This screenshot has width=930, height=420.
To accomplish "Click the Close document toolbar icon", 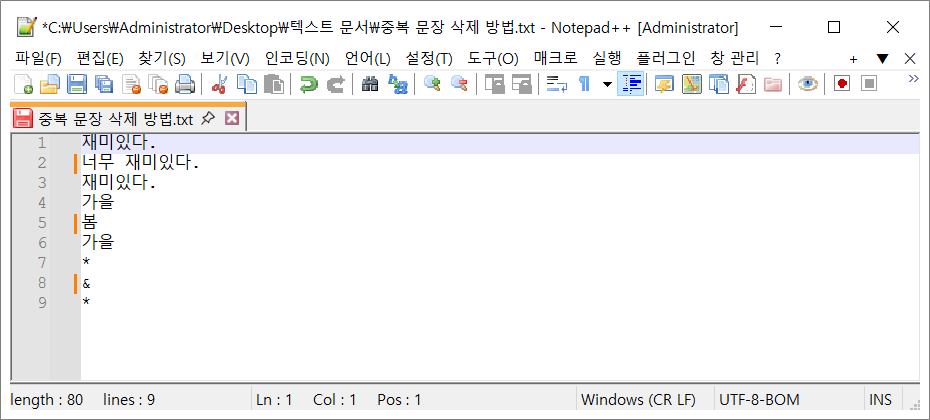I will click(x=131, y=84).
